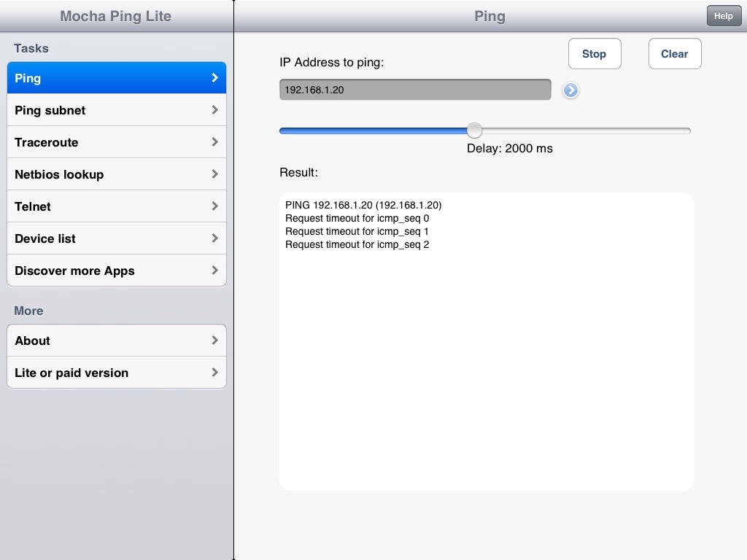Clear the ping results
The height and width of the screenshot is (560, 747).
pos(675,54)
